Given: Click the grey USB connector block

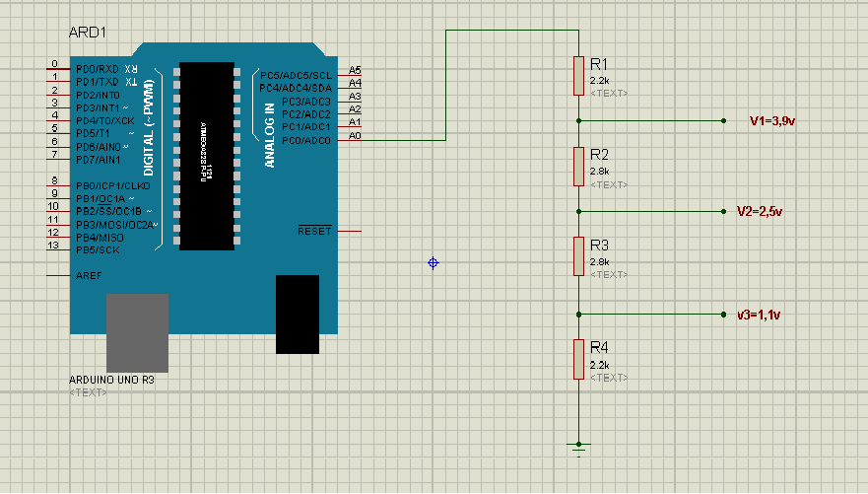Looking at the screenshot, I should tap(137, 333).
